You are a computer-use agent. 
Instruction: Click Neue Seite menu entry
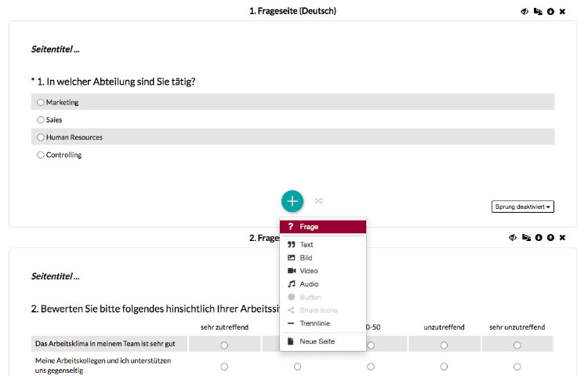(322, 341)
